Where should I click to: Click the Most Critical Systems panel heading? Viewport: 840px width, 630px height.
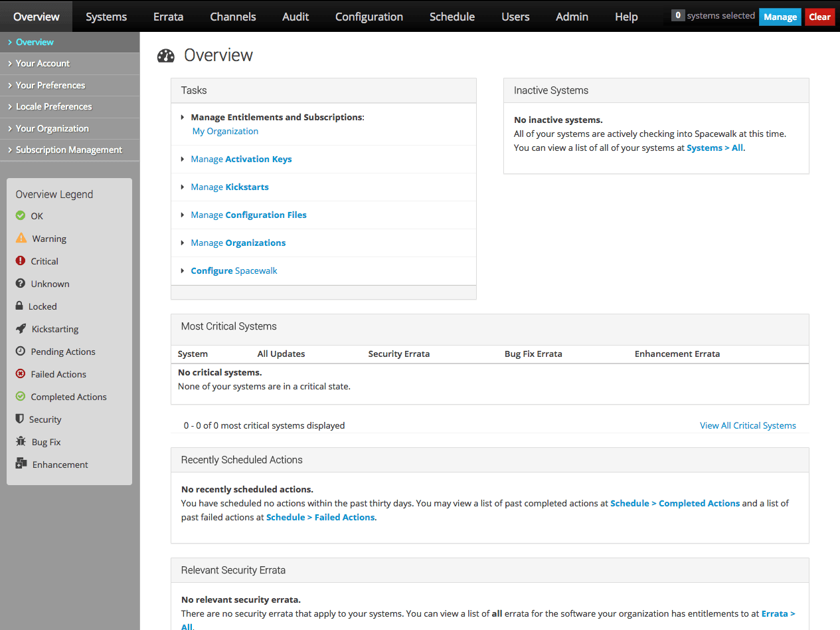point(228,326)
